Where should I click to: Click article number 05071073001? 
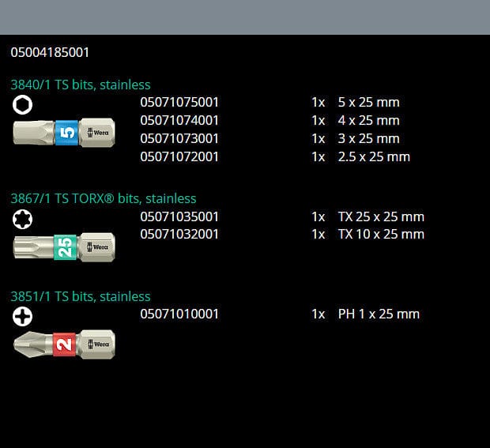(x=179, y=138)
